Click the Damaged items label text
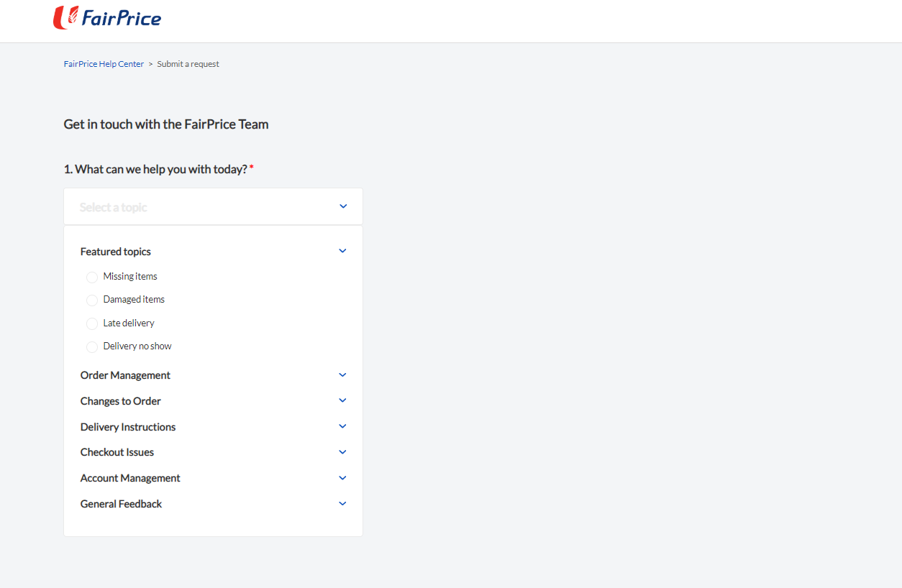902x588 pixels. (134, 299)
